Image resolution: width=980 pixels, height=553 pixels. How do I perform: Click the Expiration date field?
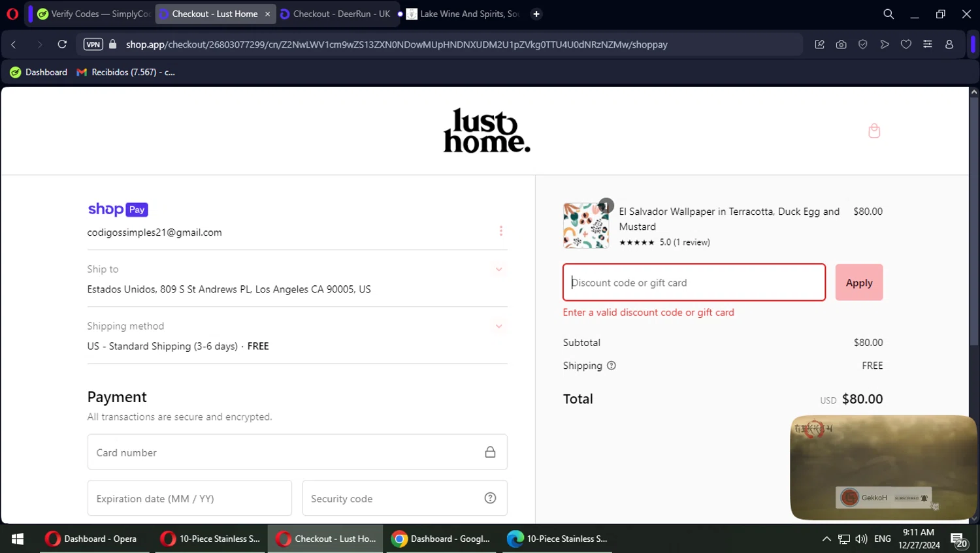(189, 498)
